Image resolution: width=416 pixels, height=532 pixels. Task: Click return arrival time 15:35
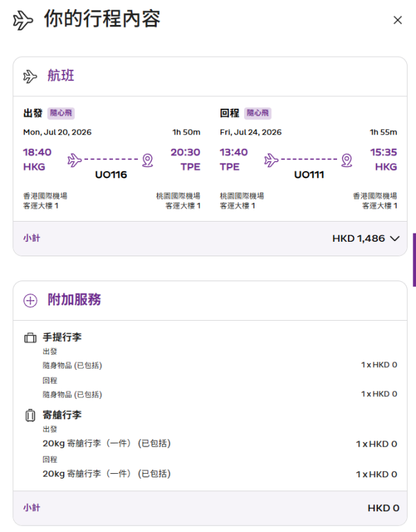[383, 152]
